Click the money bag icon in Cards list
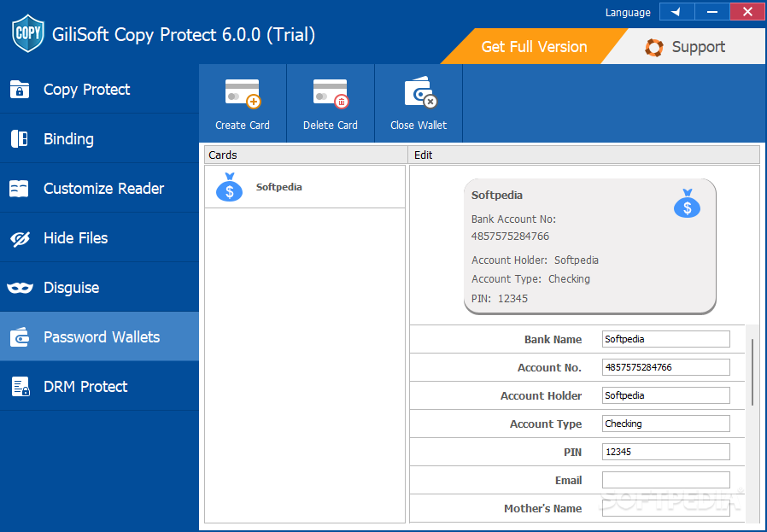This screenshot has height=532, width=767. (x=230, y=187)
